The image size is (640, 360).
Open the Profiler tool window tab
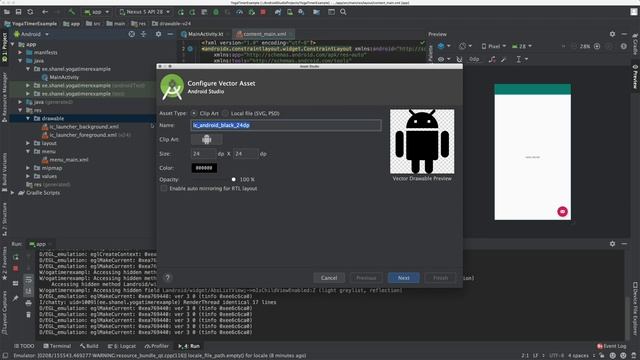point(156,346)
